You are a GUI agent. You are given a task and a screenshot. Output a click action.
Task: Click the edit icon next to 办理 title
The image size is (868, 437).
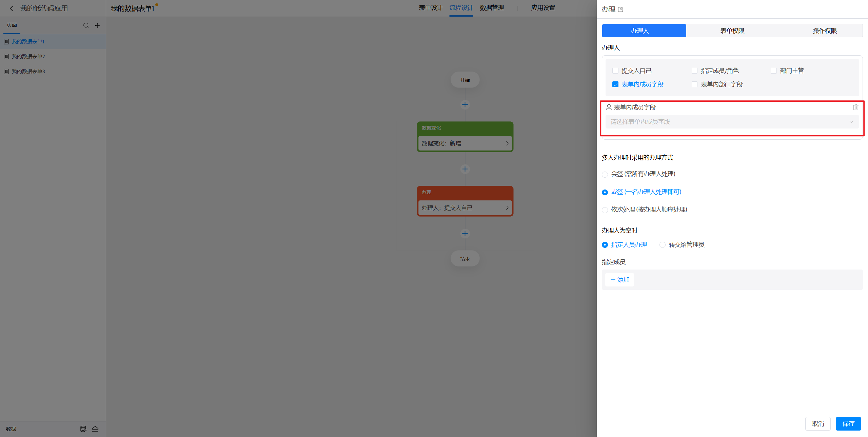pyautogui.click(x=620, y=9)
